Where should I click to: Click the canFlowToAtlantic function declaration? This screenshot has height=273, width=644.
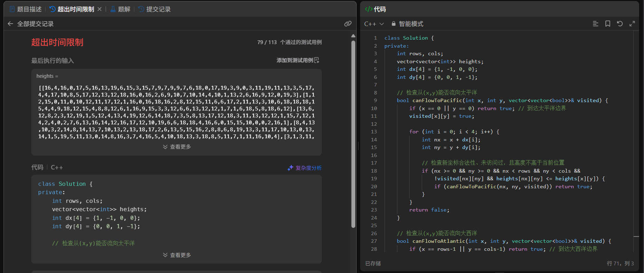coord(504,241)
